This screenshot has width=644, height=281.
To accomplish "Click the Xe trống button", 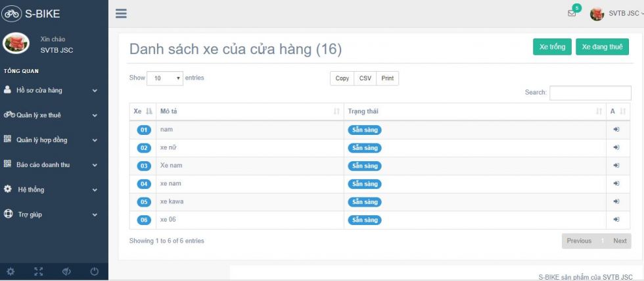I will 552,47.
